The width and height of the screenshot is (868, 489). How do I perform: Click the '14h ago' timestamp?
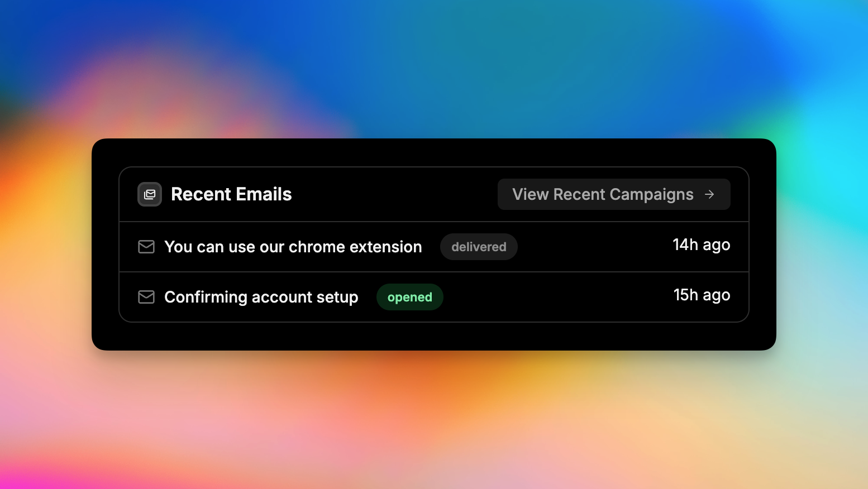[701, 245]
